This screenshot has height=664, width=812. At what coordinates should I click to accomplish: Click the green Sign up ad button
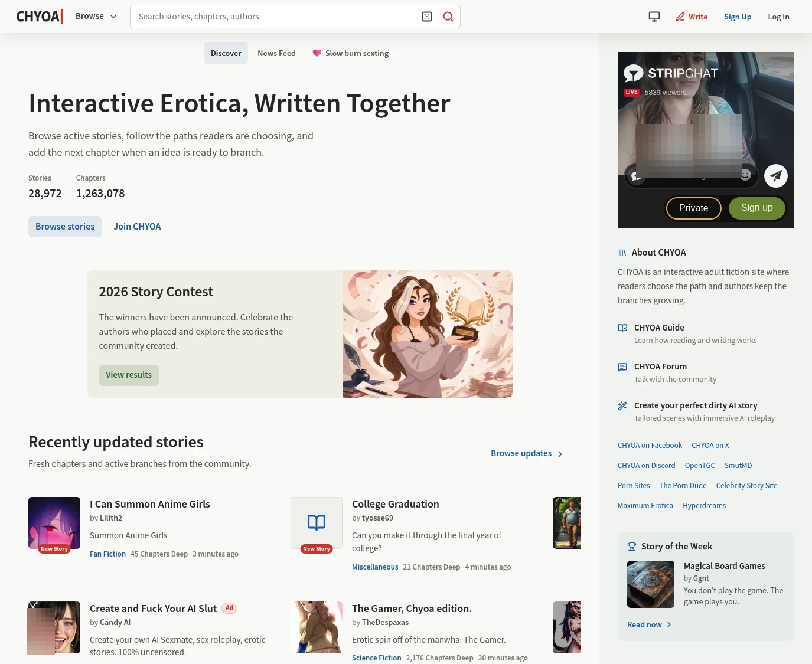point(757,208)
